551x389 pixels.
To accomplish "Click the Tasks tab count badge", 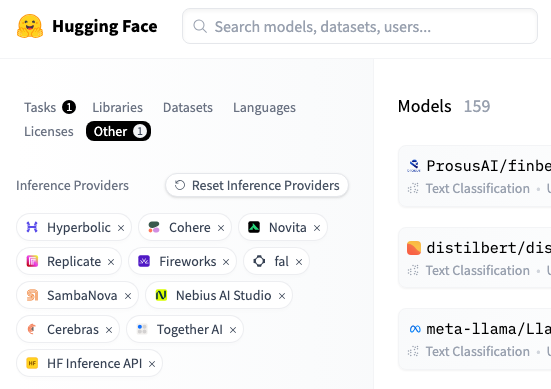I will tap(69, 107).
